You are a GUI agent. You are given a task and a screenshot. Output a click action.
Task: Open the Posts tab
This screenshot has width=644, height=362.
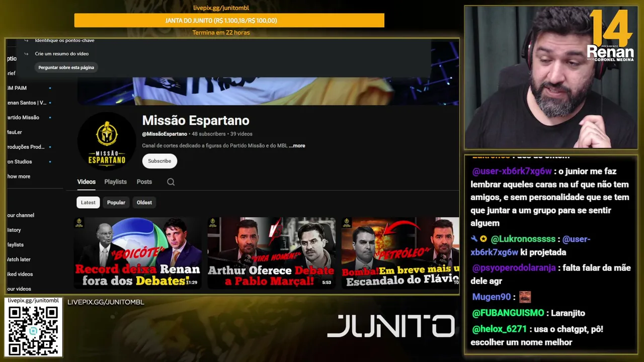click(144, 182)
